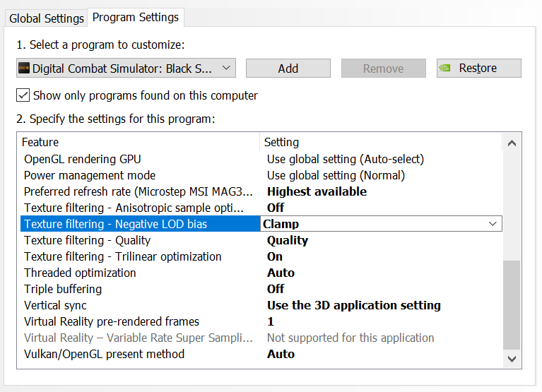Click the Highest available setting value
542x392 pixels.
pos(317,191)
